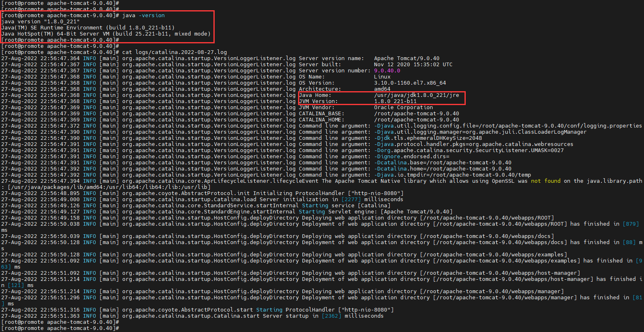Click the "[2362]" server startup milliseconds
This screenshot has height=332, width=644.
click(x=332, y=316)
